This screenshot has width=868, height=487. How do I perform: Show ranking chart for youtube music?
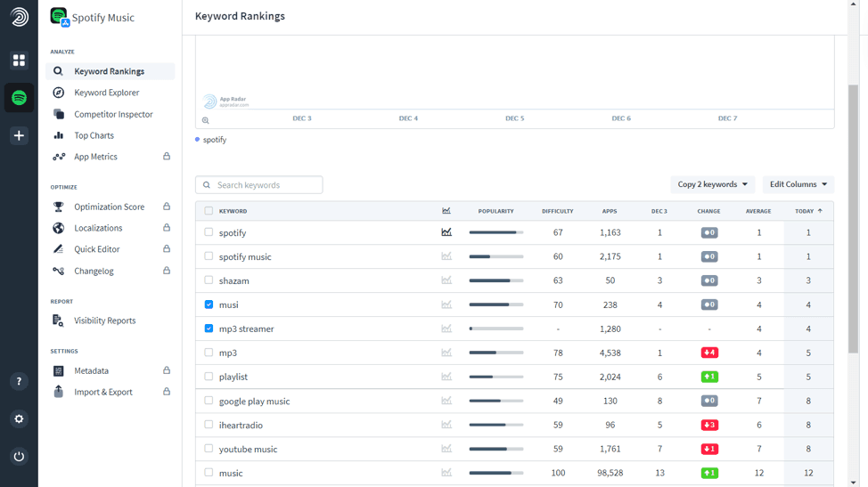[446, 449]
